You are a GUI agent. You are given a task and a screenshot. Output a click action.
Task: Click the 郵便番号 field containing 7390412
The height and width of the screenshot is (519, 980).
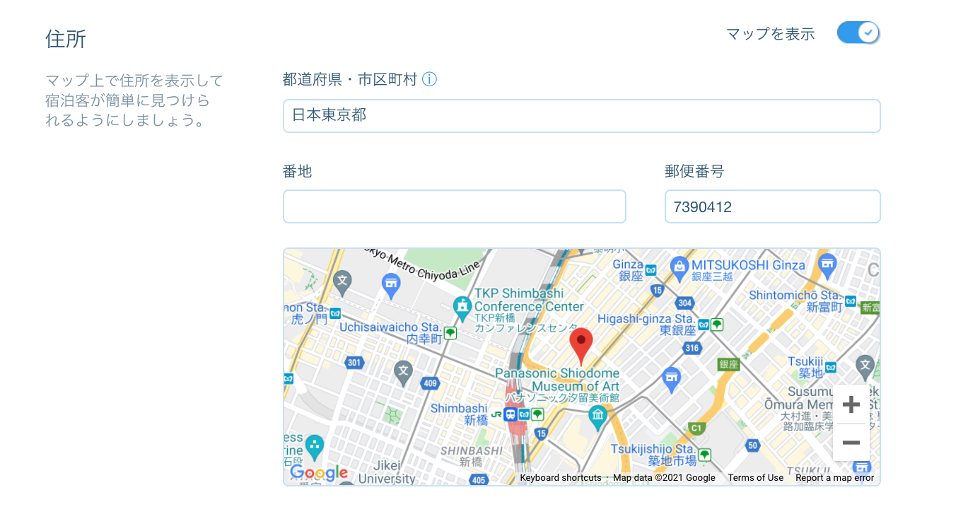tap(772, 206)
